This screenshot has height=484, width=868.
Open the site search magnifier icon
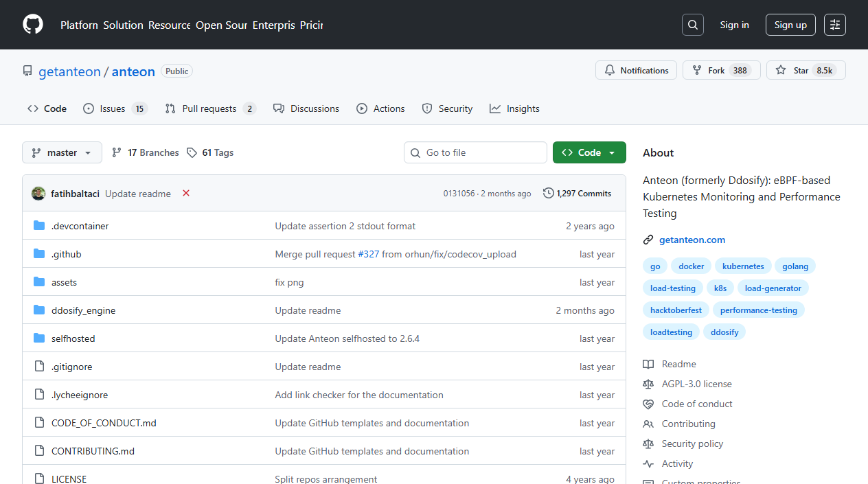coord(692,24)
